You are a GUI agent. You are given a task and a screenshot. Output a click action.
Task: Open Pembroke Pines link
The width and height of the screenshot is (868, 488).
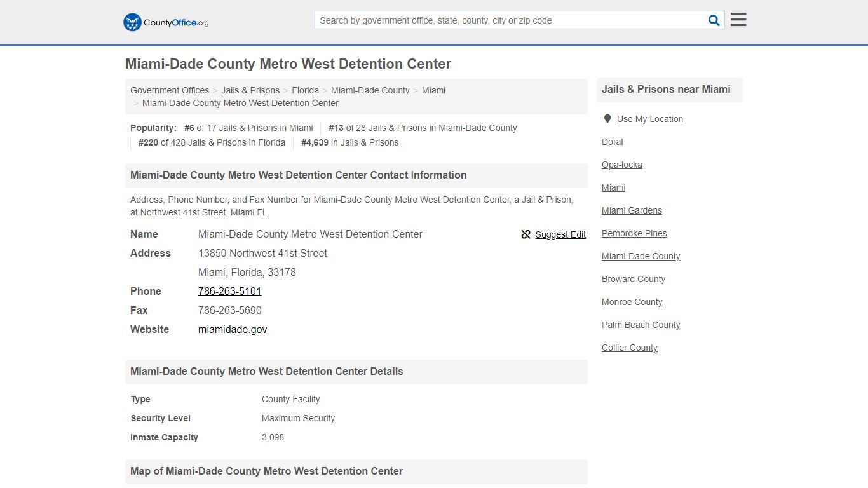[635, 233]
